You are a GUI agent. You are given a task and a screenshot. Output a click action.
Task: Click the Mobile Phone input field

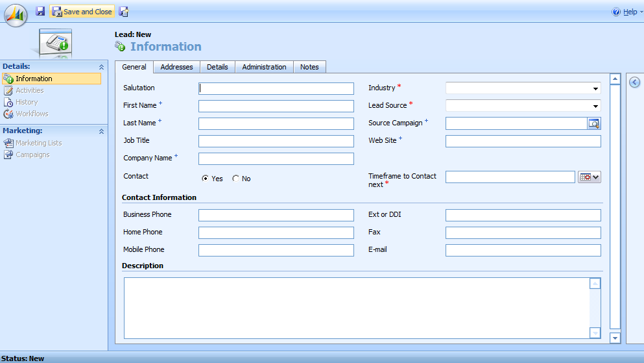point(276,251)
